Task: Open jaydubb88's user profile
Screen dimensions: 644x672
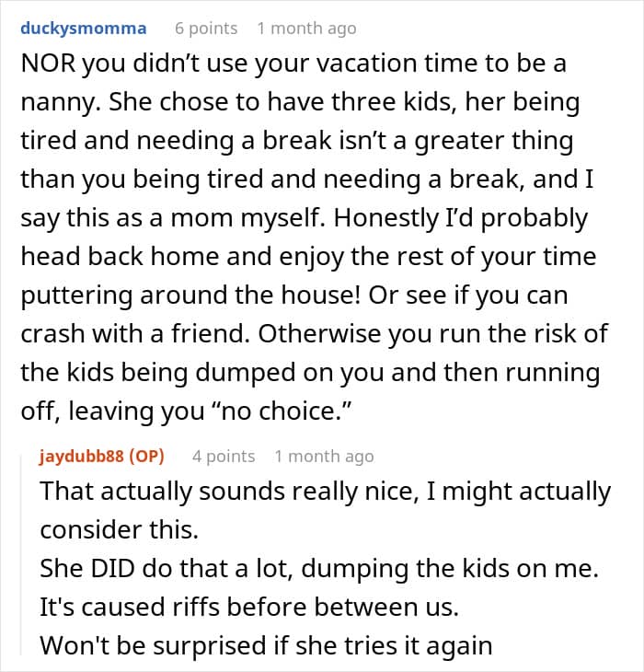Action: (82, 456)
